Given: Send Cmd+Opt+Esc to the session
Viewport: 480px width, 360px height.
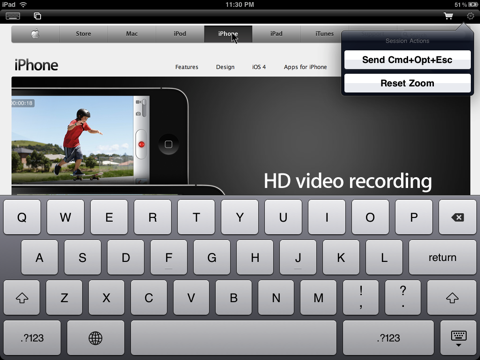Looking at the screenshot, I should 407,60.
